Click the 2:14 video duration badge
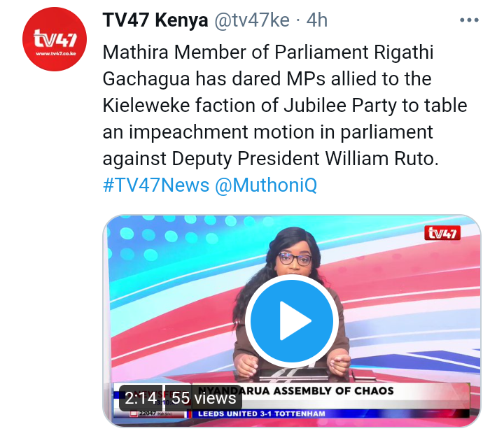 pos(141,398)
